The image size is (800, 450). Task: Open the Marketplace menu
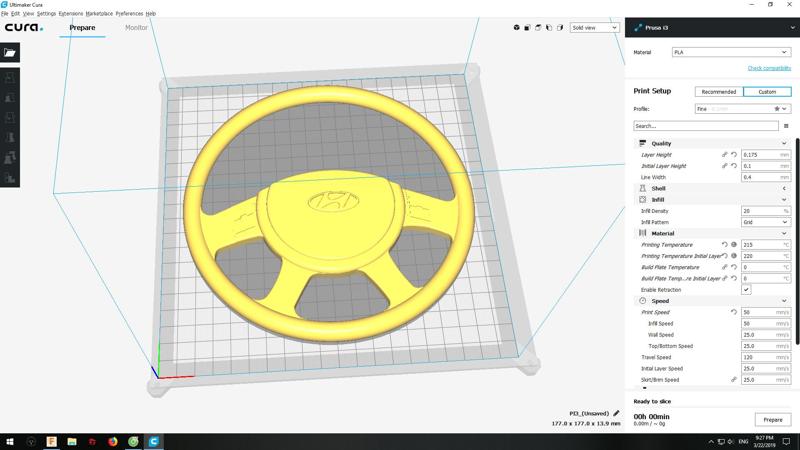99,14
